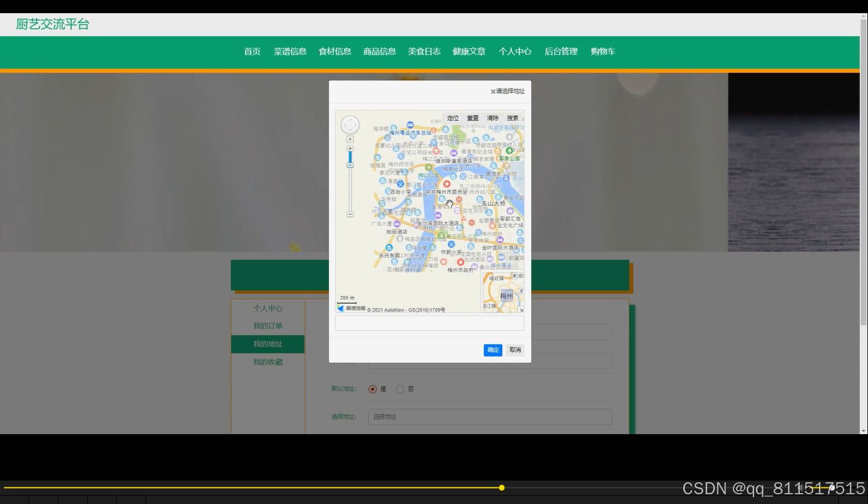
Task: Open 食材信息 in the navigation bar
Action: [334, 52]
